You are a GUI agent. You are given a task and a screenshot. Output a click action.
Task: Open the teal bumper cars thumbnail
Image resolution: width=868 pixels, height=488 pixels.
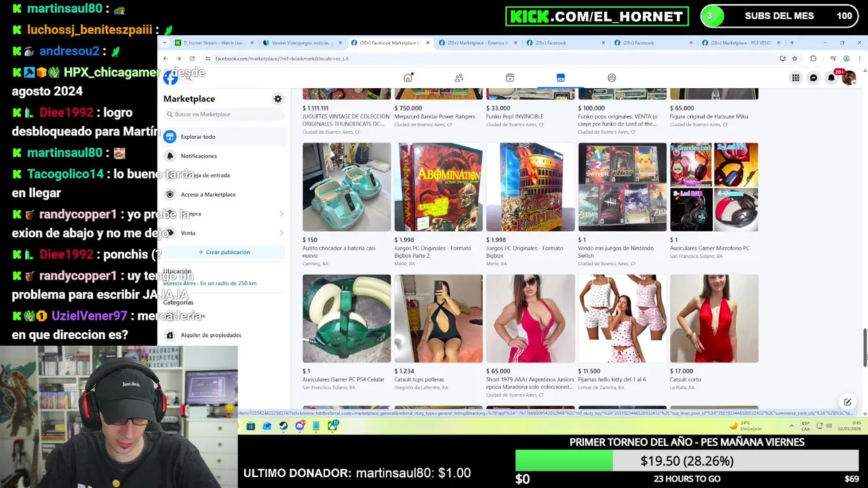[347, 187]
